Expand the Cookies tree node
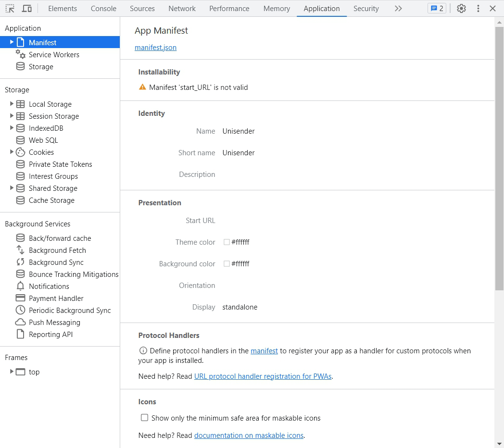Viewport: 504px width, 448px height. pos(12,151)
